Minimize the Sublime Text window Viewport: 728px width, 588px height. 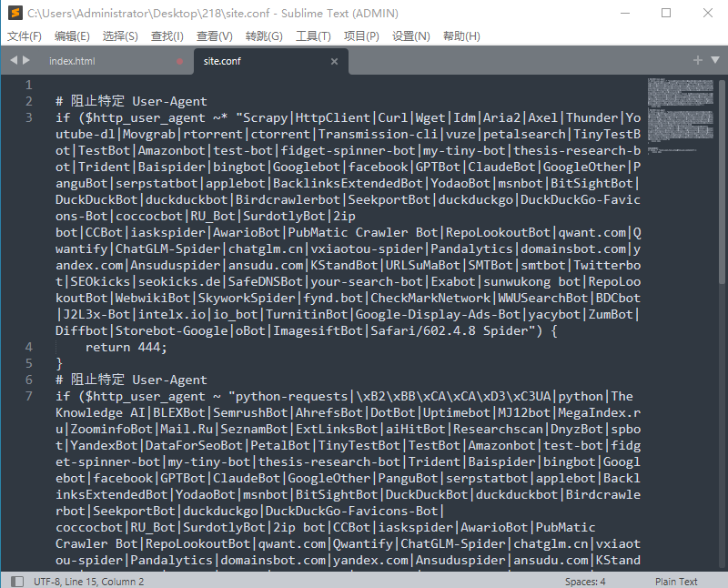pyautogui.click(x=625, y=13)
